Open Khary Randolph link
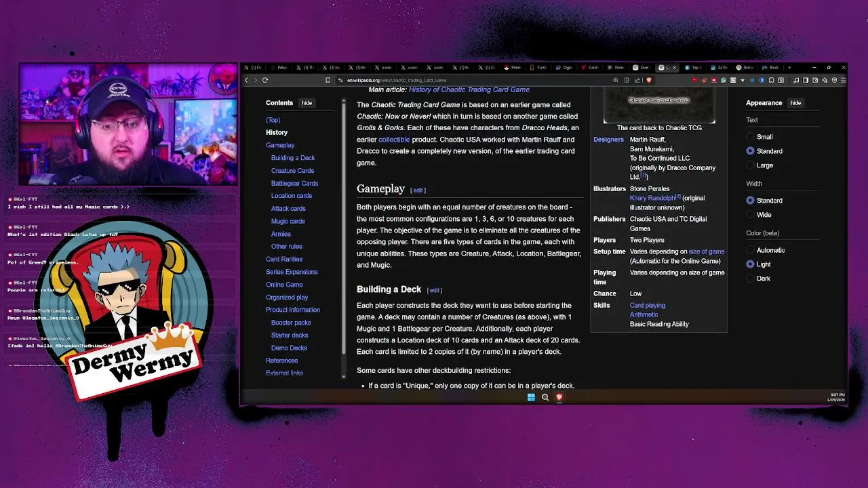Viewport: 868px width, 488px height. [652, 198]
